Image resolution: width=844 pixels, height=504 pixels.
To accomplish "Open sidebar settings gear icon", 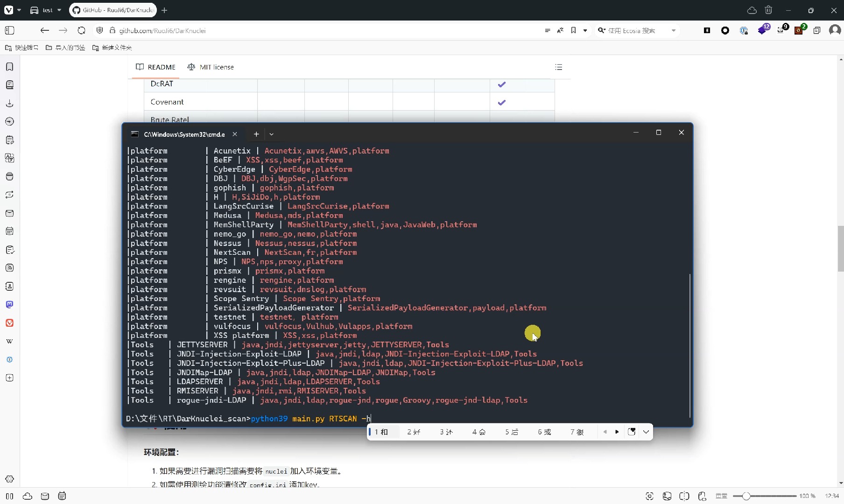I will (x=9, y=479).
